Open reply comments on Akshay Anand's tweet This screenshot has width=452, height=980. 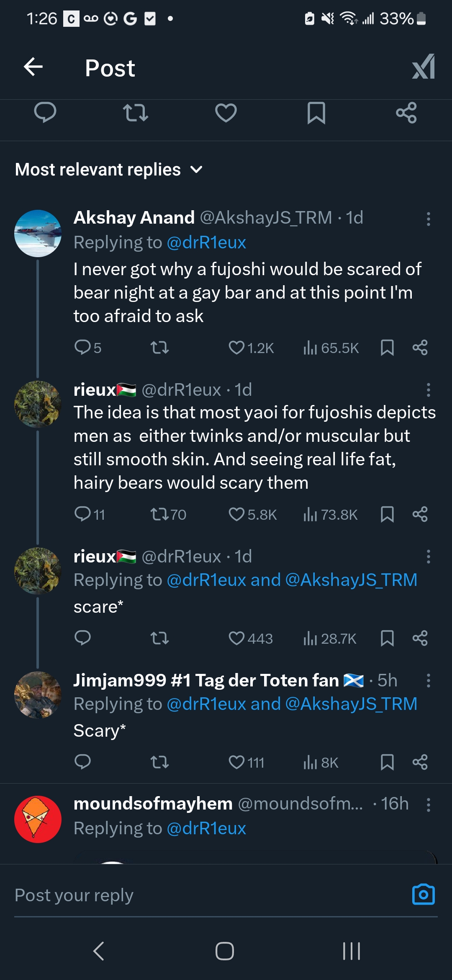click(x=82, y=348)
